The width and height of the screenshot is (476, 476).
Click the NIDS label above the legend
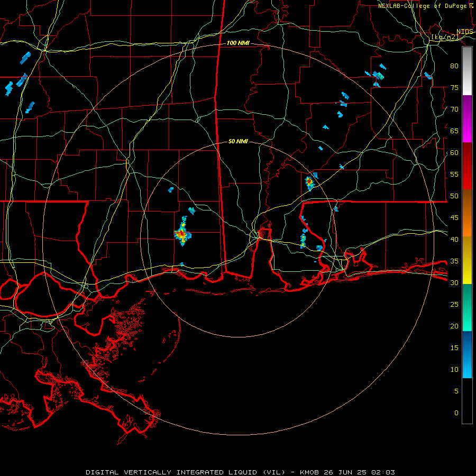[x=465, y=32]
